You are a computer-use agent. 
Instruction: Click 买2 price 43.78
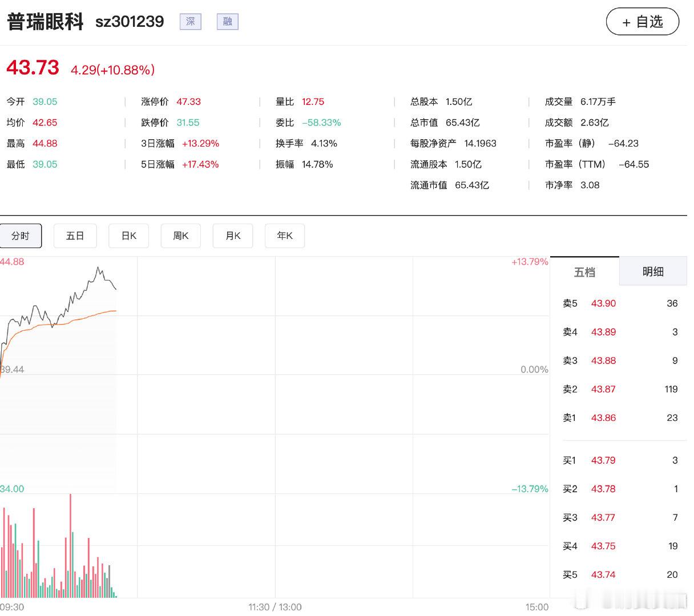(603, 489)
